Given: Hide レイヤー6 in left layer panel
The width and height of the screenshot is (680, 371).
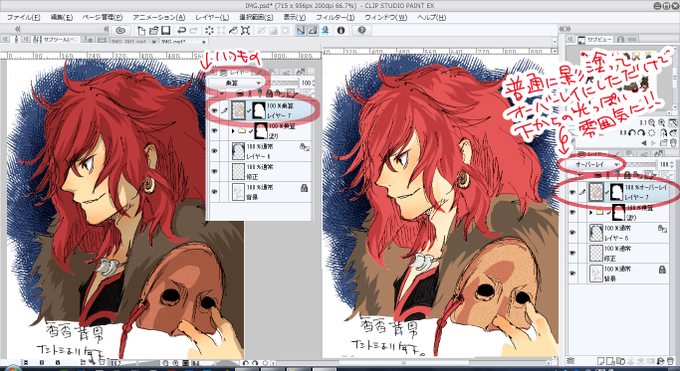Looking at the screenshot, I should pos(214,151).
